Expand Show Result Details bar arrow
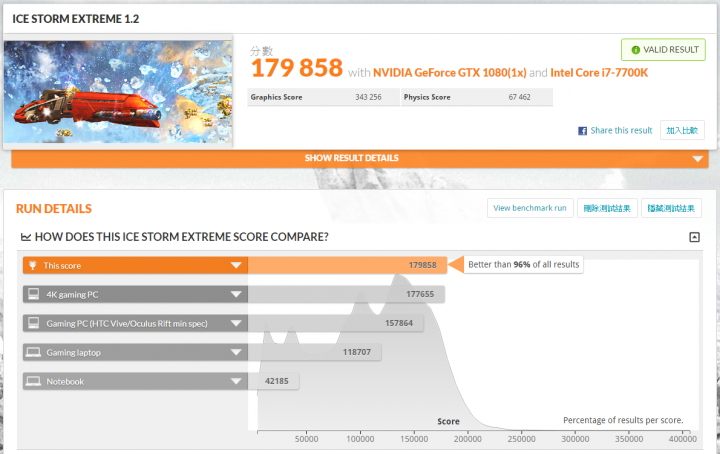This screenshot has height=454, width=720. pos(698,159)
